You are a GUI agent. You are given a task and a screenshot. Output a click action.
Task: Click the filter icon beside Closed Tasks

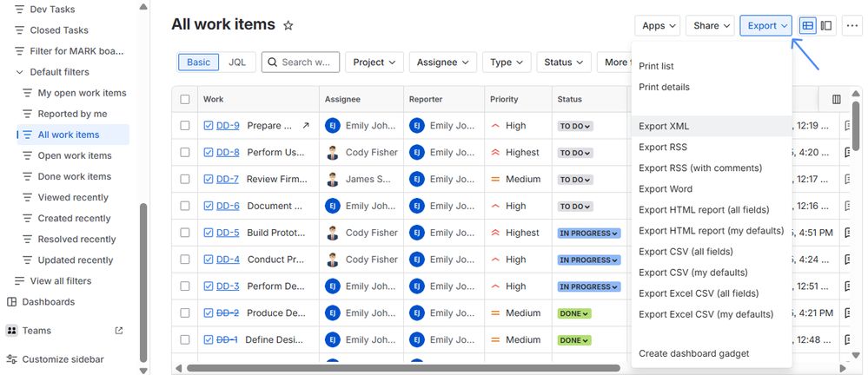[x=20, y=30]
